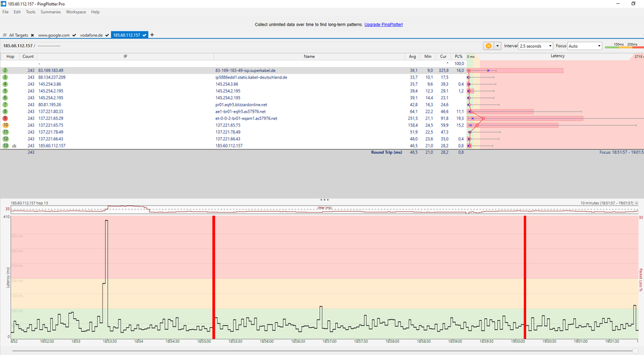
Task: Click the horizontal scrollbar below the timeline
Action: [322, 351]
